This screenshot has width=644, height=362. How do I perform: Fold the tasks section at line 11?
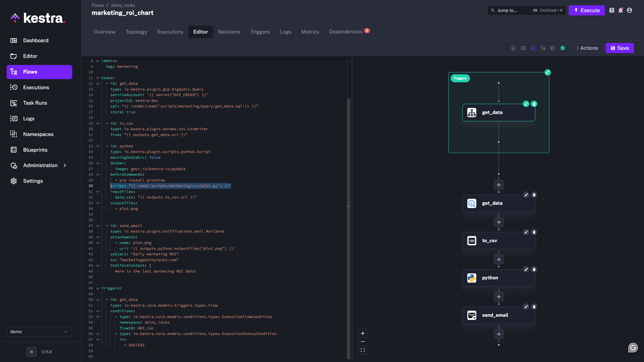(x=98, y=78)
